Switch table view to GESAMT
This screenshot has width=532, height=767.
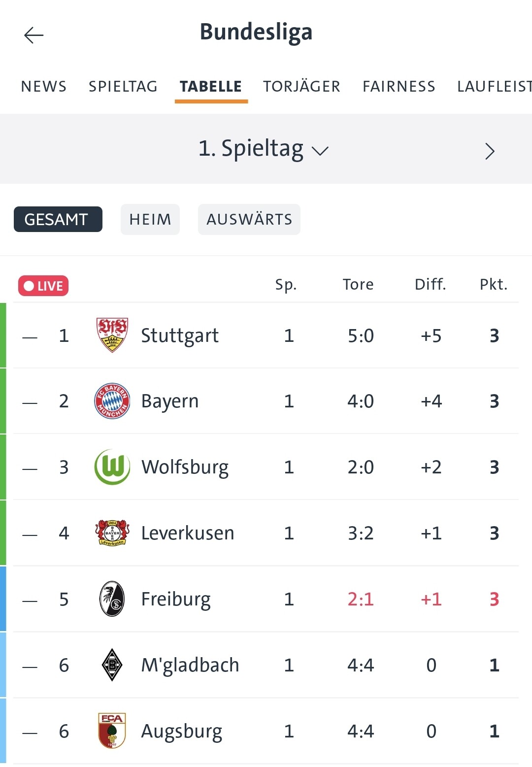[x=58, y=219]
